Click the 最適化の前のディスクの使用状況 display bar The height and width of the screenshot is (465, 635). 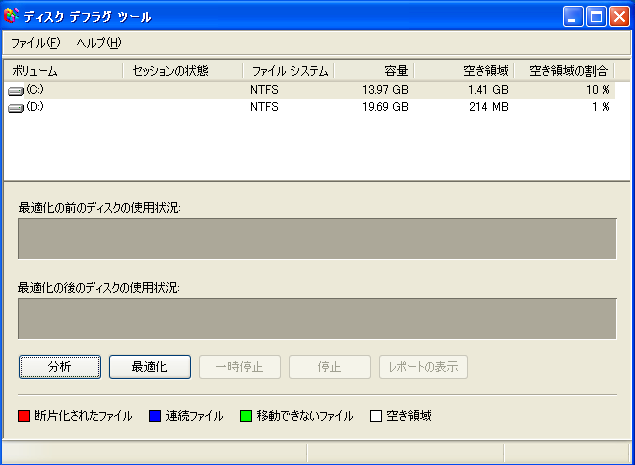(317, 239)
